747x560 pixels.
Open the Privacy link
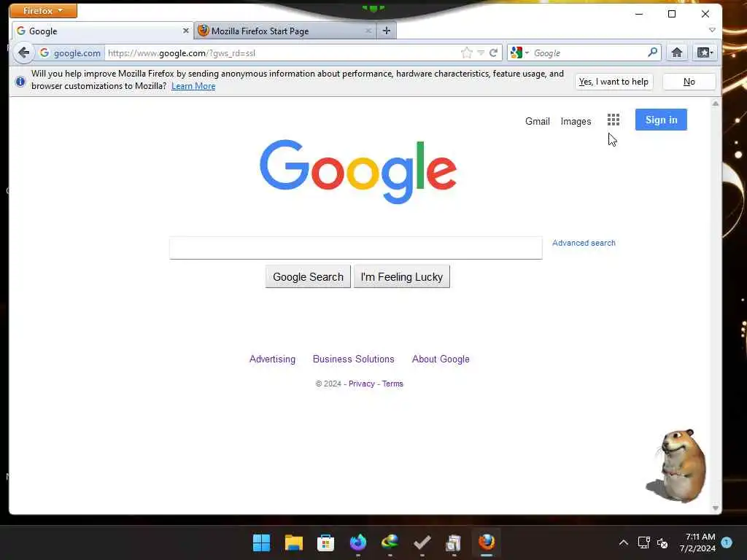362,384
